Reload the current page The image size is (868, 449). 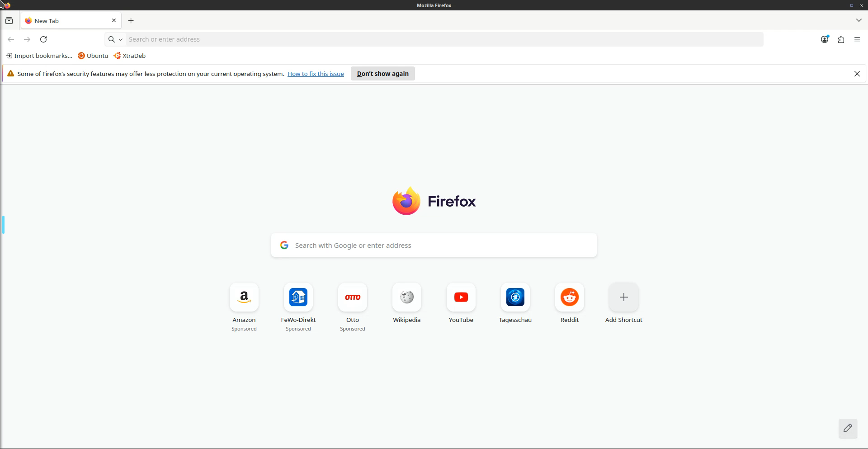43,39
